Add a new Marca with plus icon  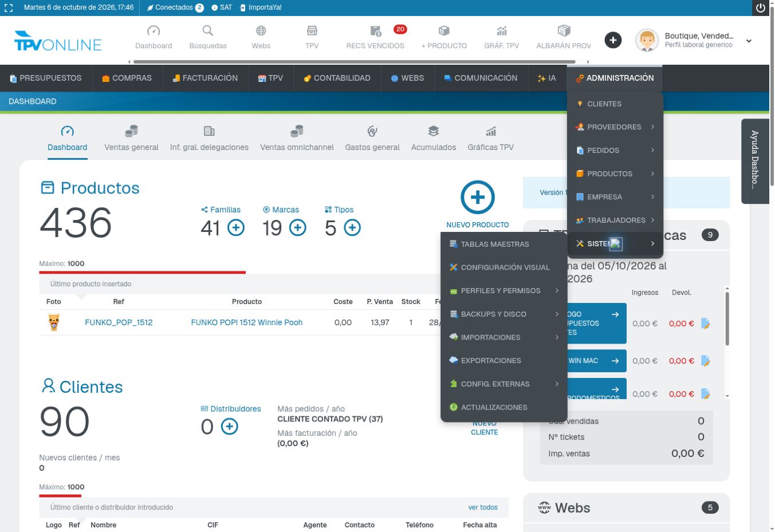click(x=298, y=228)
